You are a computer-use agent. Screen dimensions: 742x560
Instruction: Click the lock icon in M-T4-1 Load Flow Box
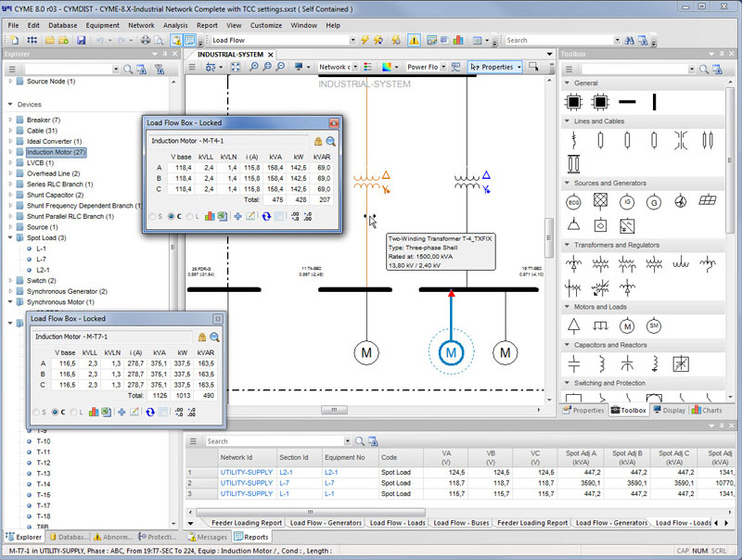[x=318, y=141]
